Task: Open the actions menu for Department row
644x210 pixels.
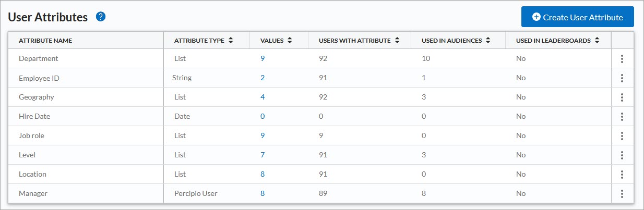Action: [622, 59]
